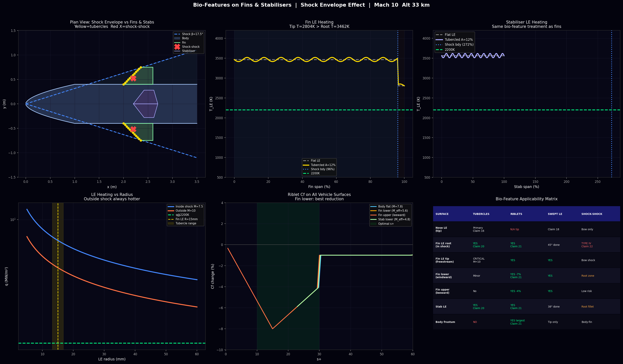623x364 pixels.
Task: Click 'Fin lower (M_eff=5.6)' legend entry
Action: point(389,211)
